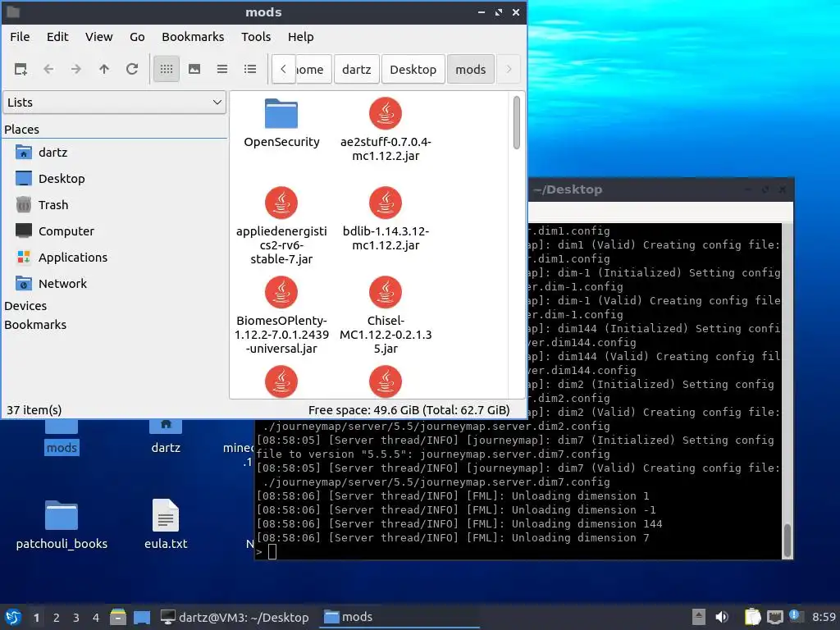
Task: Switch to workspace 2
Action: [x=57, y=618]
